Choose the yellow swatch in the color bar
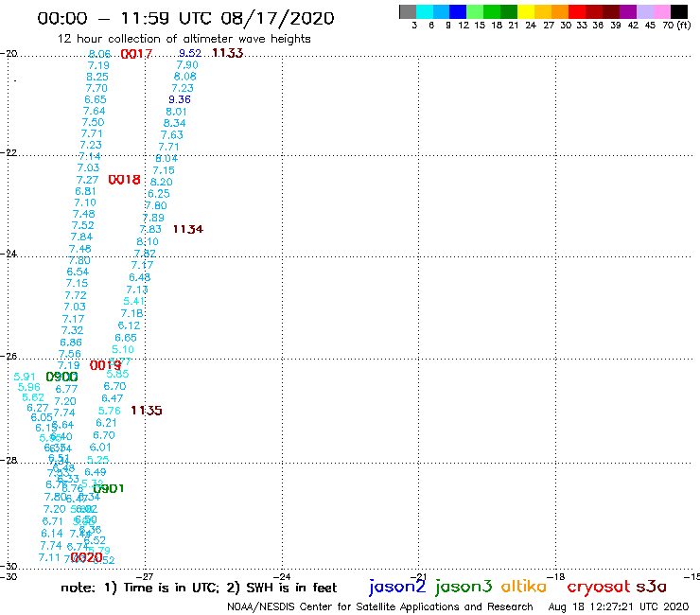The width and height of the screenshot is (700, 615). [x=526, y=11]
